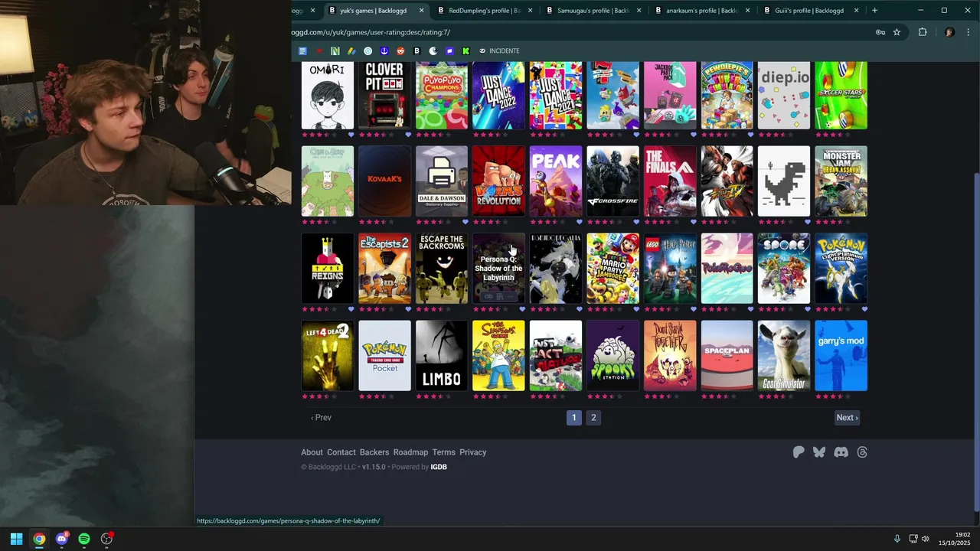Open the PEAK game cover
The height and width of the screenshot is (551, 980).
point(556,181)
